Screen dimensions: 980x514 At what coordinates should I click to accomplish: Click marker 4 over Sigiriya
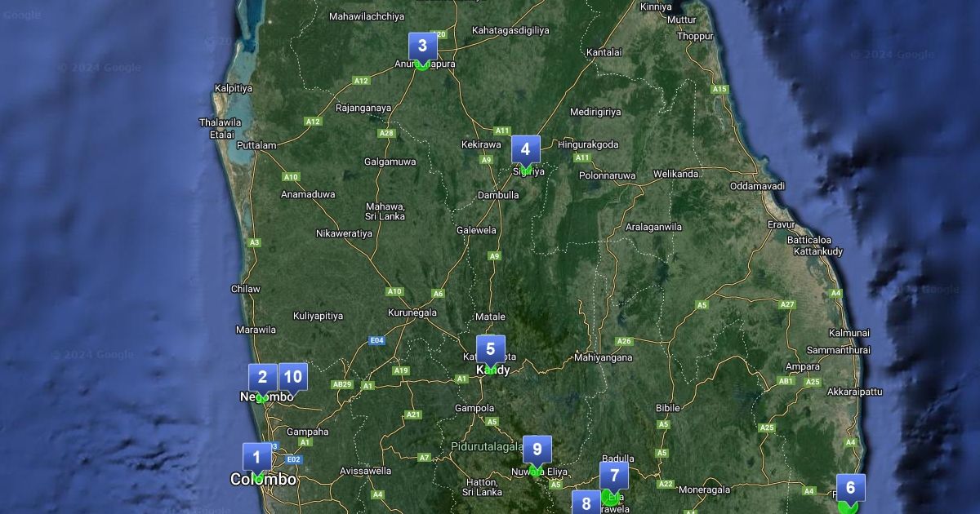tap(525, 149)
